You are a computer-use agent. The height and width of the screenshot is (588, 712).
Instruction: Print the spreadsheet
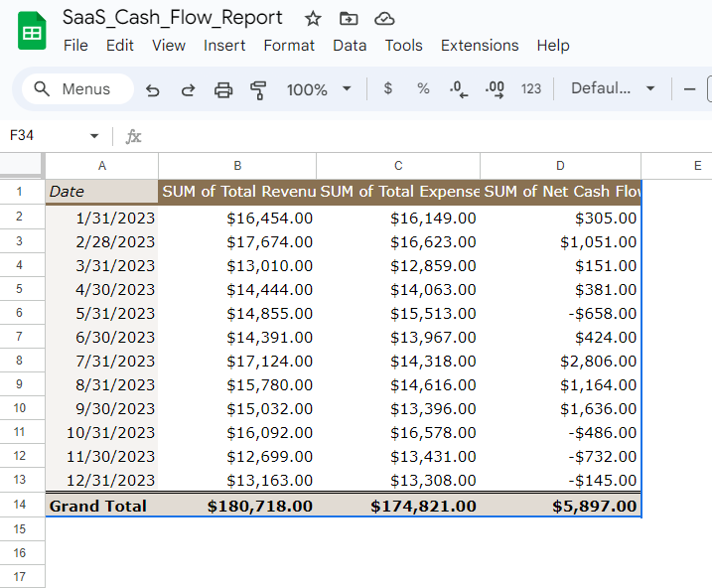pos(223,89)
